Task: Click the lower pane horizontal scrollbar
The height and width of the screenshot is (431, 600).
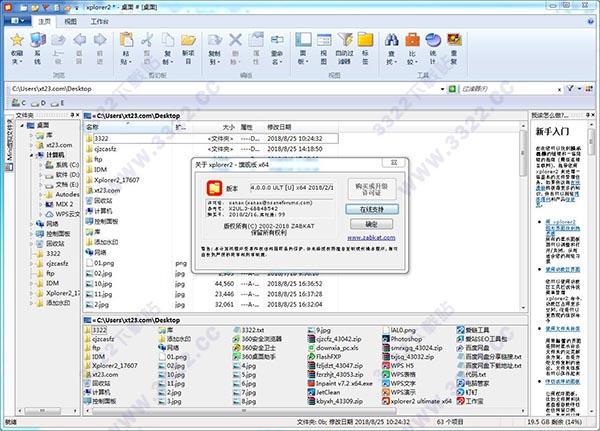Action: [244, 411]
